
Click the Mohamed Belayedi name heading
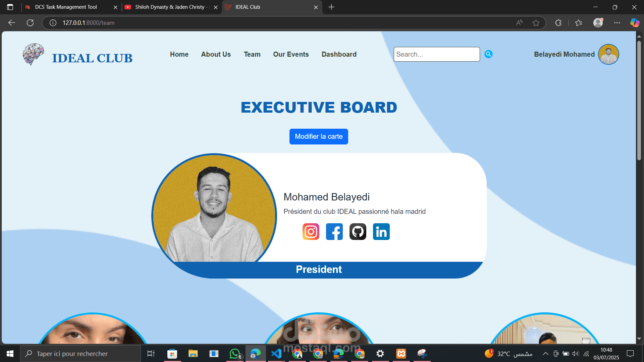click(327, 197)
